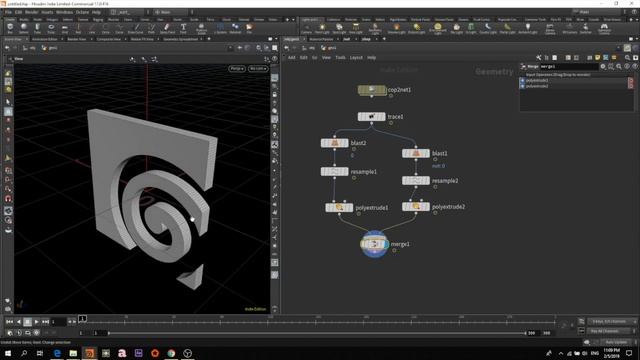Select the Metaball shelf tool
Viewport: 640px width, 360px height.
(235, 28)
